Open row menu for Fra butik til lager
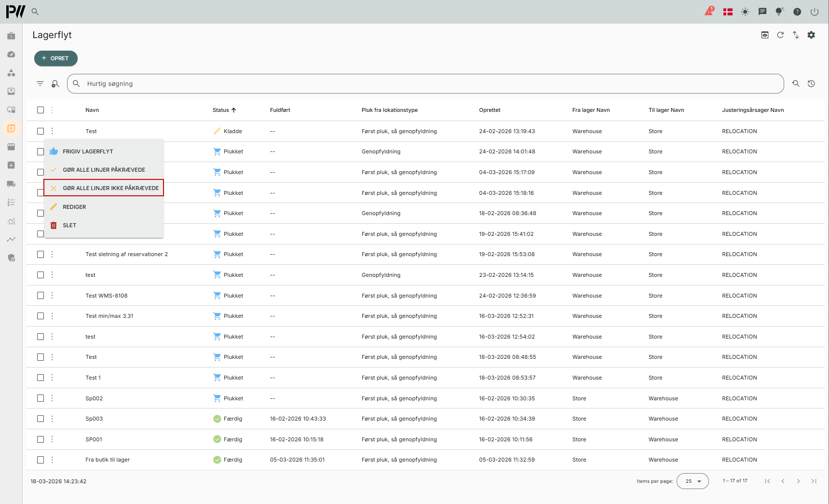 (52, 460)
